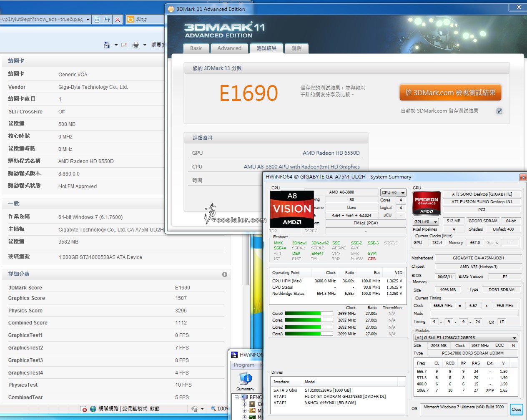527x420 pixels.
Task: Click the browser address bar URL field
Action: (42, 19)
